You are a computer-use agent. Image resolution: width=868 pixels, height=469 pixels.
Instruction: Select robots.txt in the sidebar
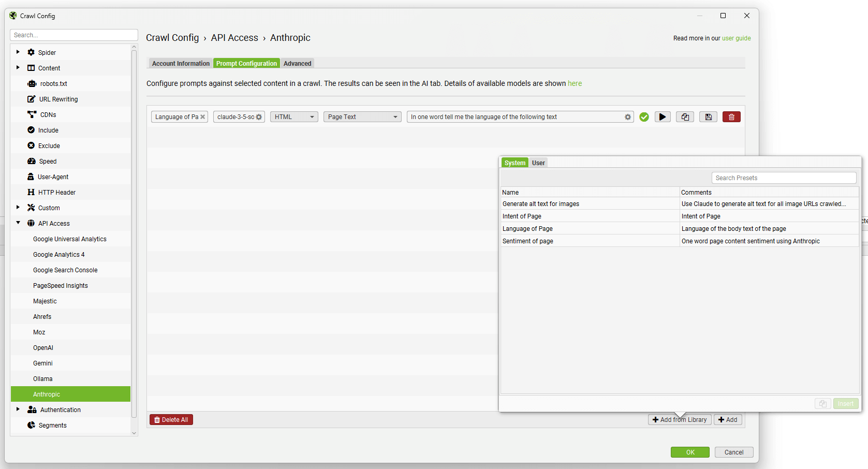coord(54,83)
